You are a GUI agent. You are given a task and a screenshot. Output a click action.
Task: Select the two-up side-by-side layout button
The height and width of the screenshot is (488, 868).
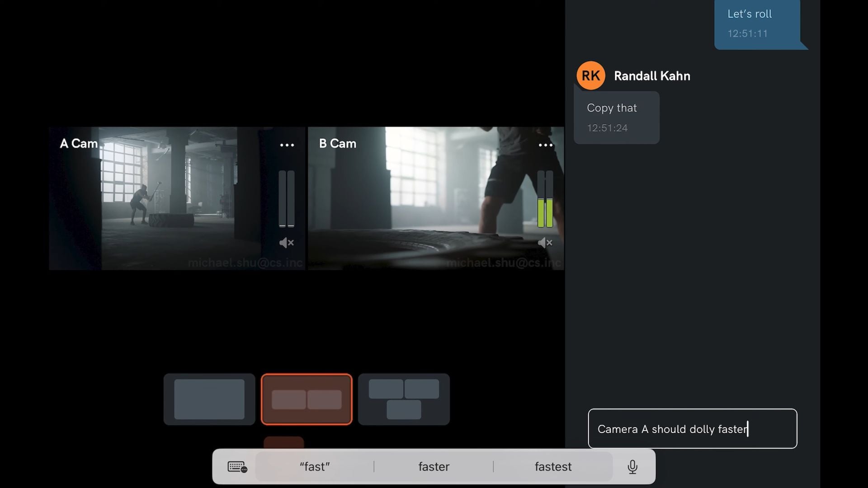[307, 399]
